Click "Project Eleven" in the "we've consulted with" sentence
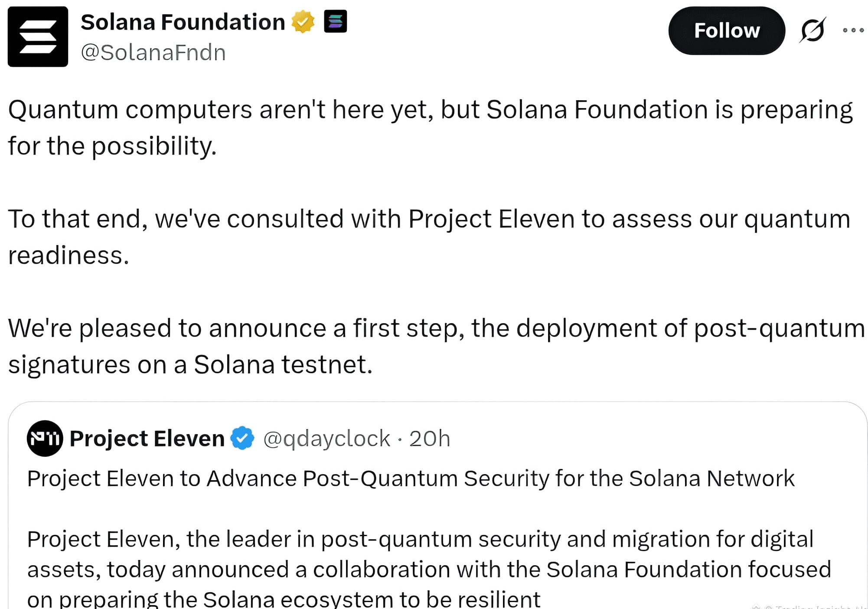This screenshot has width=868, height=609. (x=491, y=219)
